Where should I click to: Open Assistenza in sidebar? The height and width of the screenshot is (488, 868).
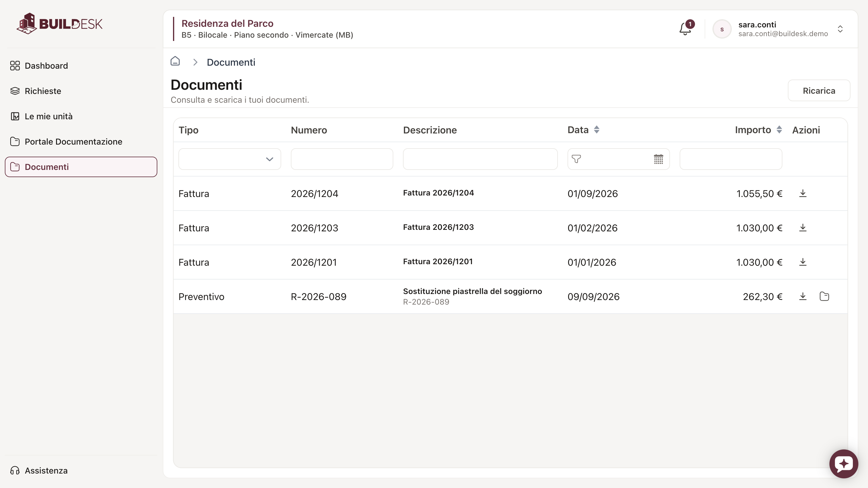pyautogui.click(x=81, y=471)
